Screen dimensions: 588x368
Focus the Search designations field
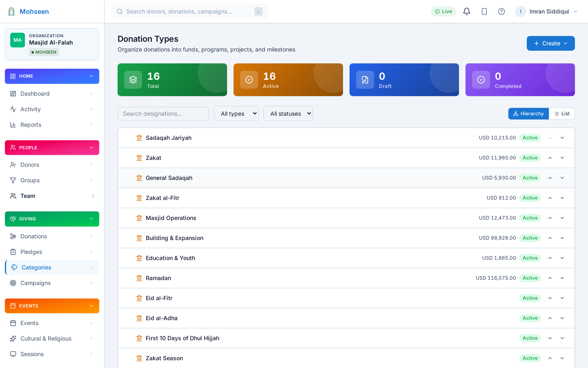163,114
